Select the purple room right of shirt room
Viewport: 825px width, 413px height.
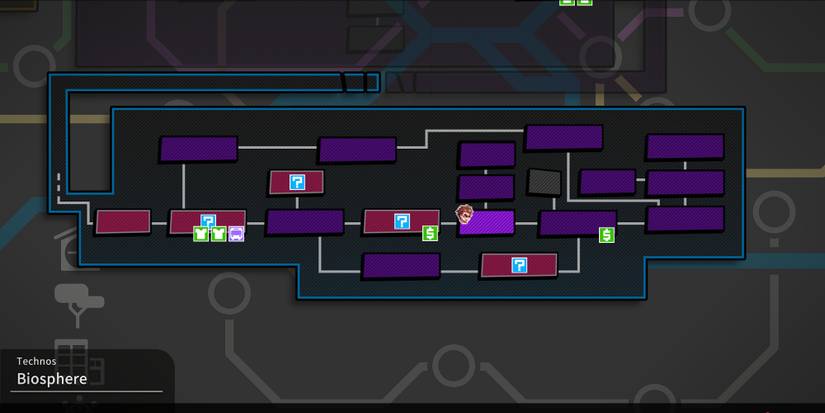pyautogui.click(x=305, y=221)
